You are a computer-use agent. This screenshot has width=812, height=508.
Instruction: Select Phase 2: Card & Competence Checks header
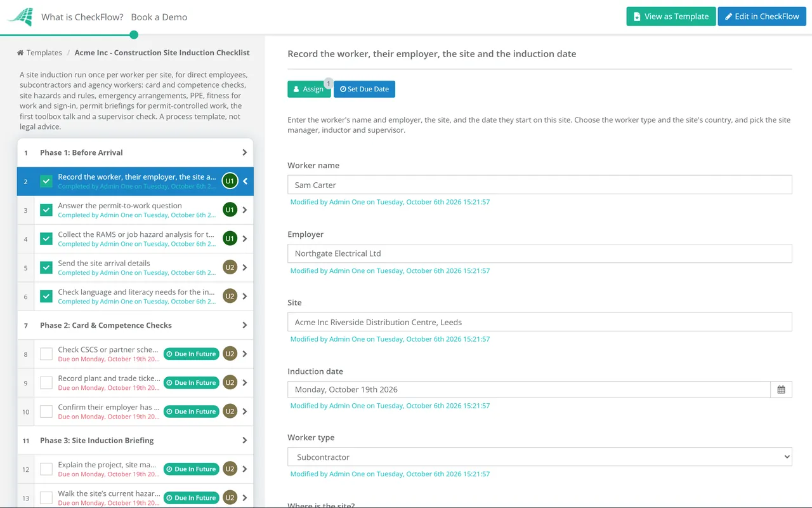(135, 325)
